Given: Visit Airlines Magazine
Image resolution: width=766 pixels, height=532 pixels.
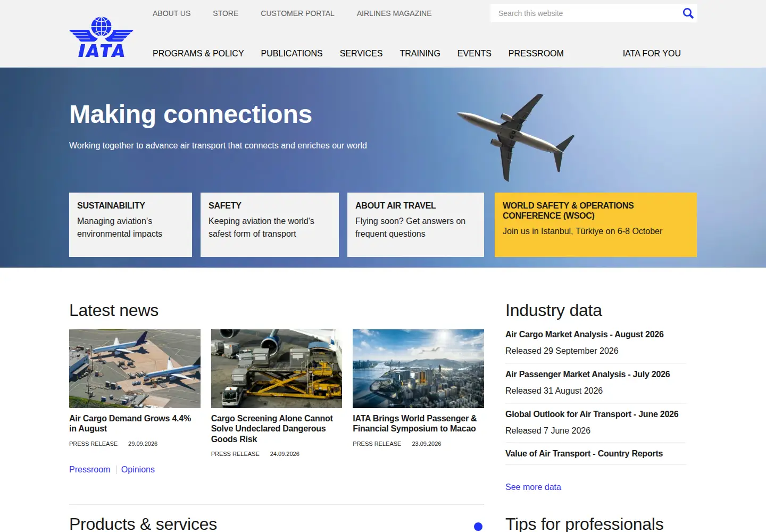Looking at the screenshot, I should [x=394, y=13].
